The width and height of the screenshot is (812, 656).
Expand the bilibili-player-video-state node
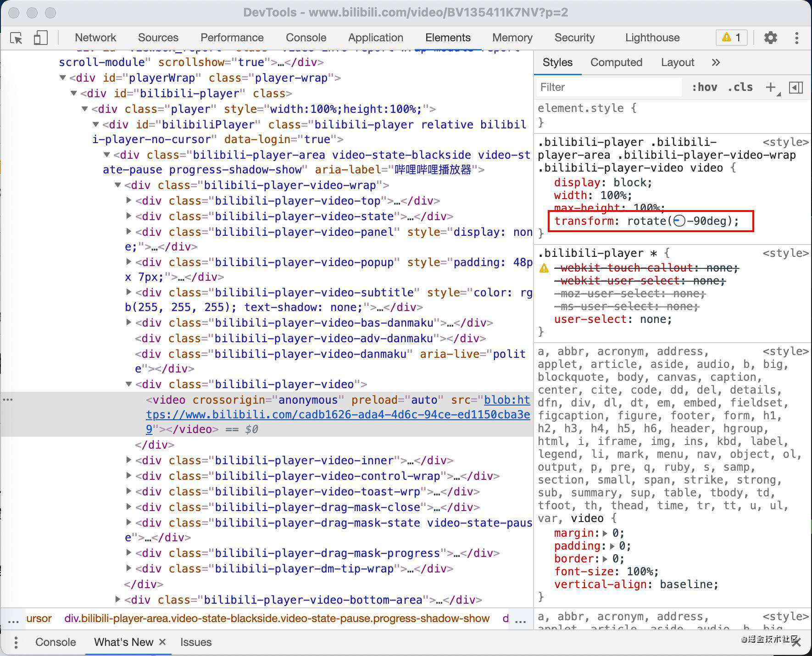click(129, 216)
